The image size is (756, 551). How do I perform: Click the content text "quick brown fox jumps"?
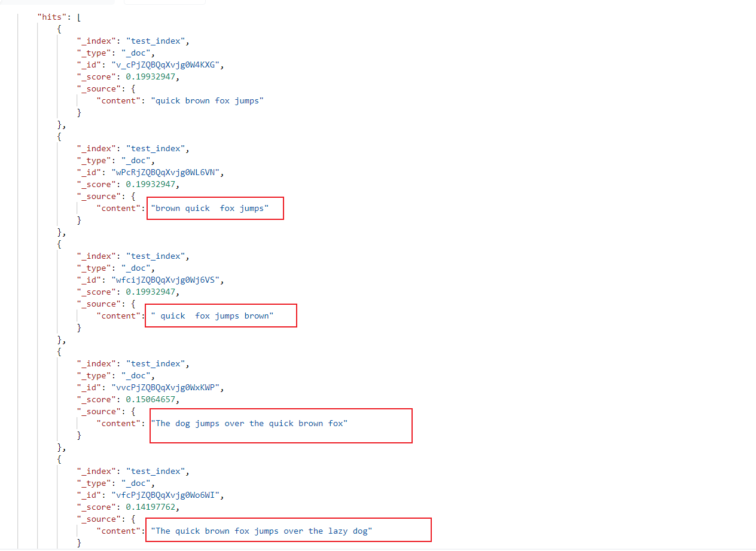[207, 101]
